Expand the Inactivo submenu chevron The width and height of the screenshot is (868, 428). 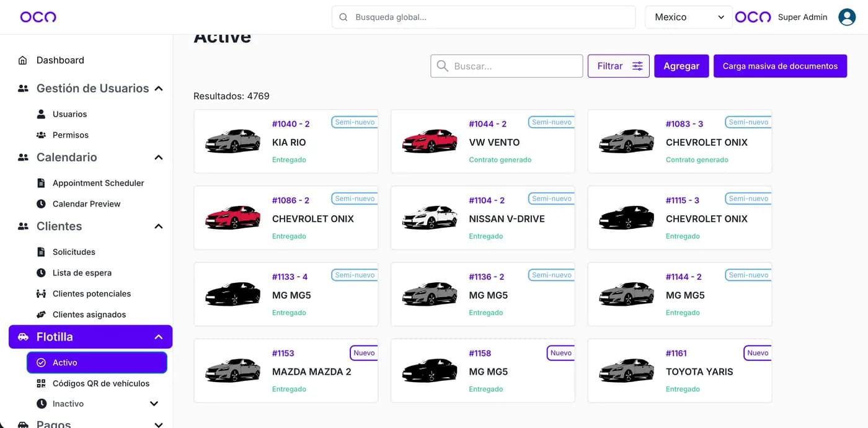click(154, 404)
